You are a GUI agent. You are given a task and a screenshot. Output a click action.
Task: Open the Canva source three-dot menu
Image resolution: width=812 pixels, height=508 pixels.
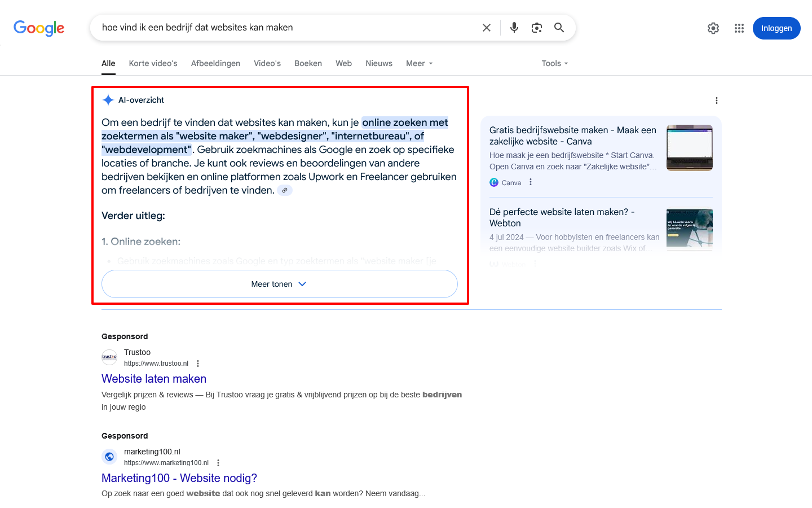(x=531, y=182)
